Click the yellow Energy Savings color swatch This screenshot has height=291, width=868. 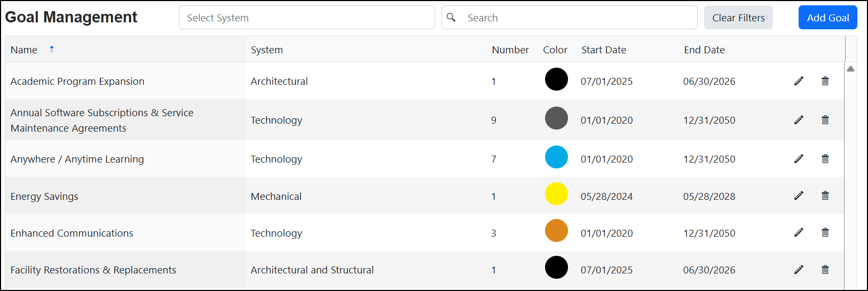[x=556, y=194]
